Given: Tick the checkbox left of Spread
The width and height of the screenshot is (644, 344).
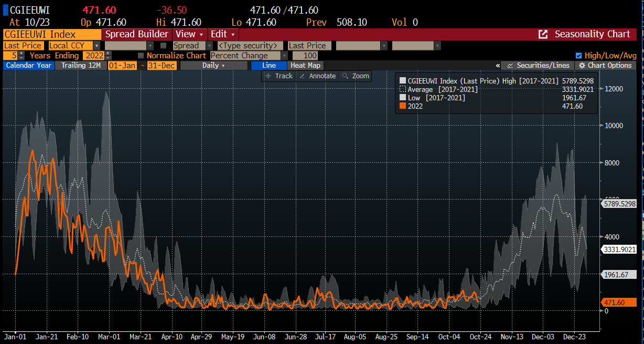Looking at the screenshot, I should (x=164, y=46).
